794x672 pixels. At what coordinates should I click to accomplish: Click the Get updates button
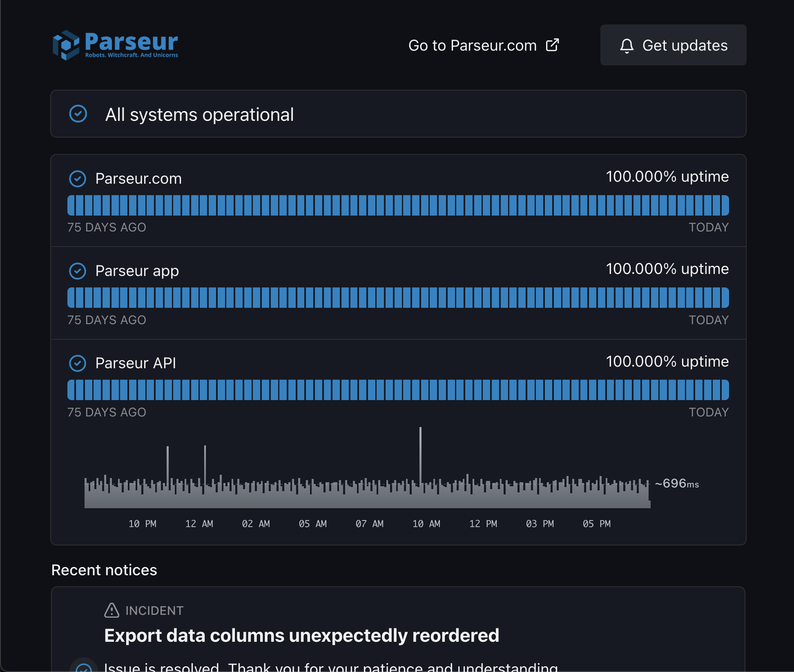(673, 45)
